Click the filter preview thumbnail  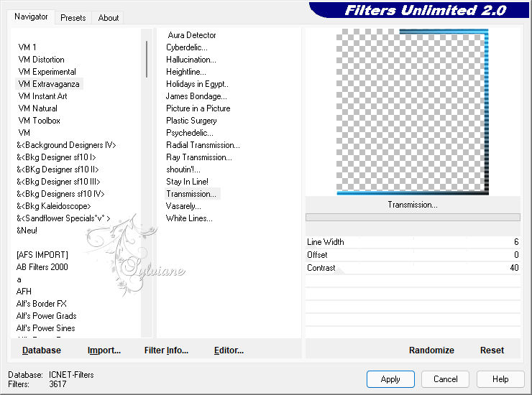click(x=413, y=112)
